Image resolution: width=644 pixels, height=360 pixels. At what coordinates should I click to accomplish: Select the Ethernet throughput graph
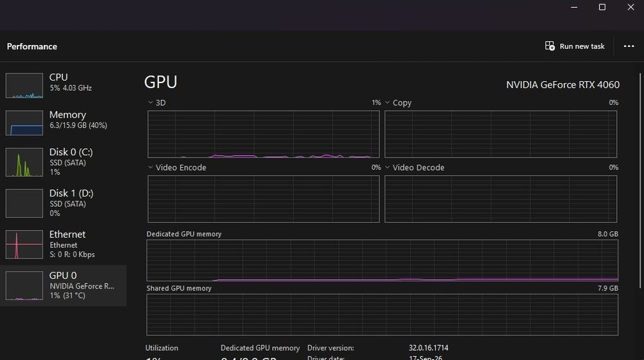24,244
